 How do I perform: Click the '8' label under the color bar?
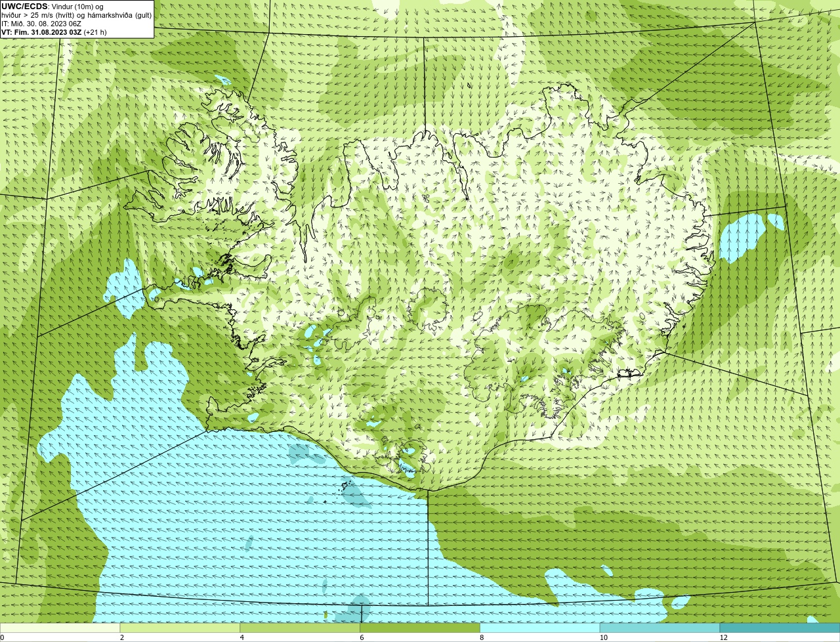[482, 637]
